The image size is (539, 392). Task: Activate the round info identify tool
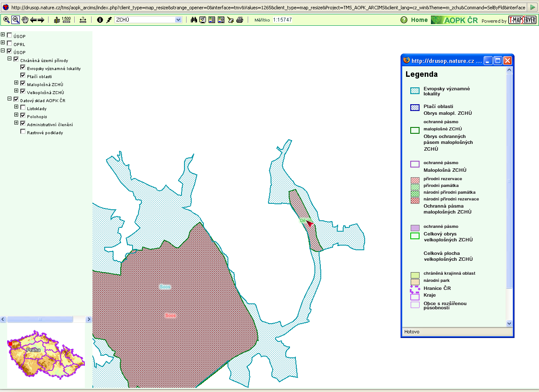[100, 20]
